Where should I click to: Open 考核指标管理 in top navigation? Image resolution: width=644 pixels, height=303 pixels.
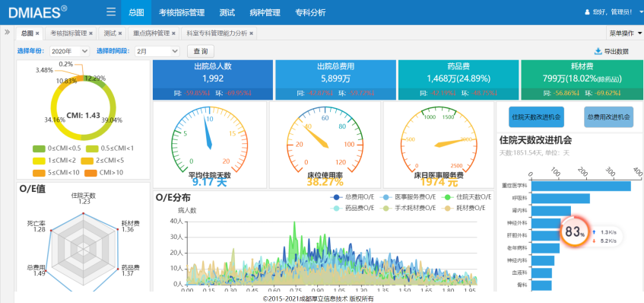pyautogui.click(x=182, y=12)
